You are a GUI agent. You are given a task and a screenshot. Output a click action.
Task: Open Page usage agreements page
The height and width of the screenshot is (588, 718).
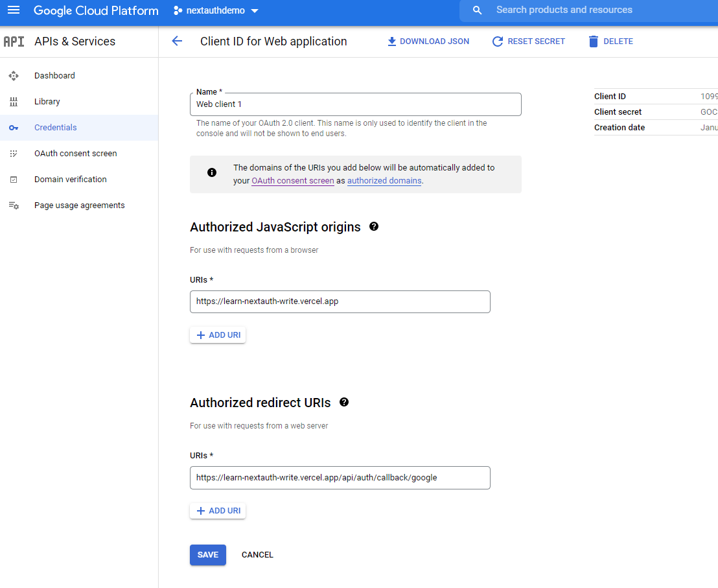79,205
